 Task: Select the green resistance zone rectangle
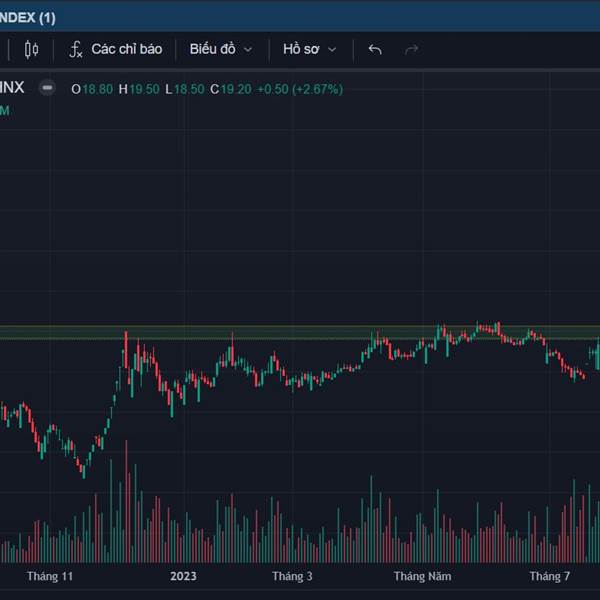(x=300, y=332)
